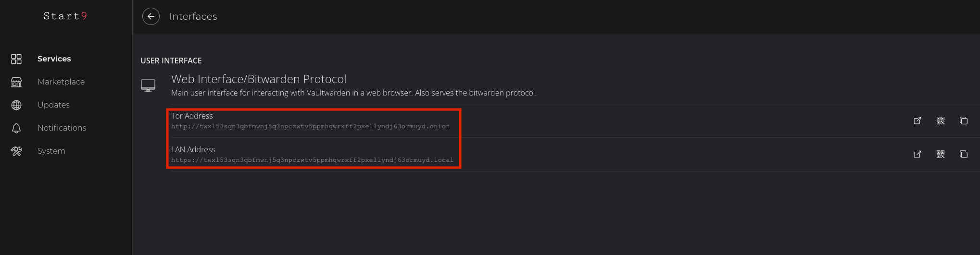Click the back arrow next to Interfaces

(151, 16)
